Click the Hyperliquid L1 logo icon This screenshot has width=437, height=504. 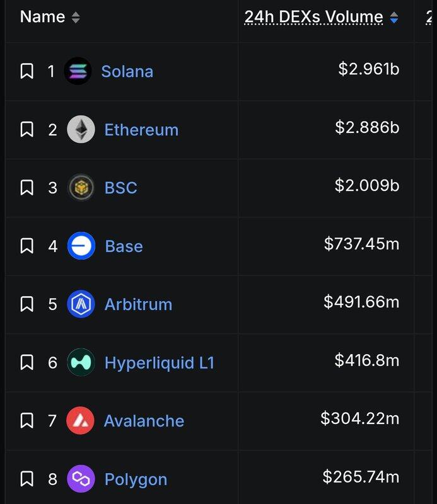point(81,363)
